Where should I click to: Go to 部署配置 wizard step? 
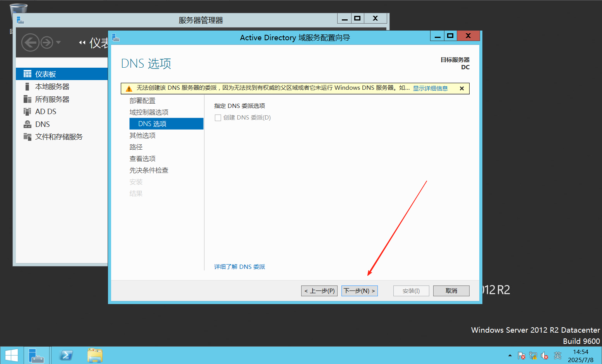pyautogui.click(x=142, y=101)
